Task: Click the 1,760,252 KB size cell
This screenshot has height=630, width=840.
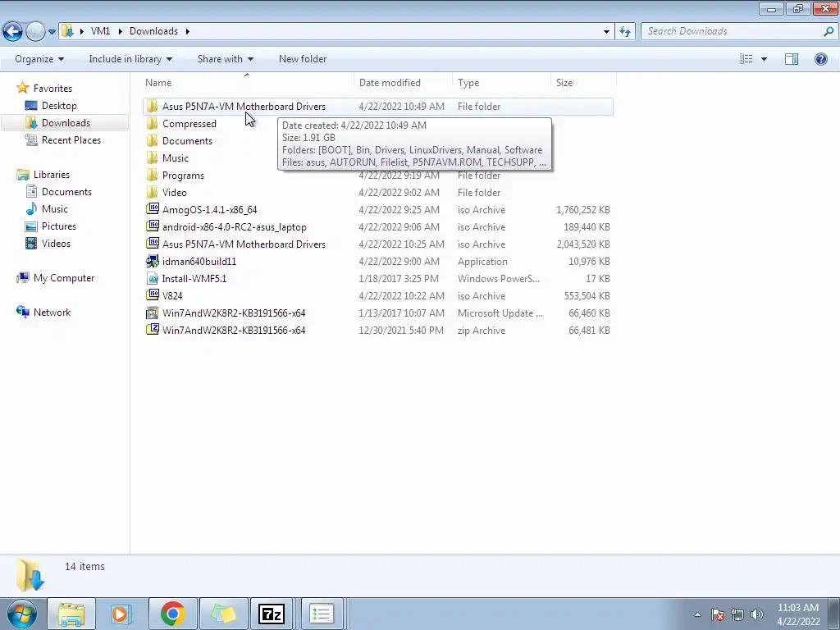Action: (x=583, y=210)
